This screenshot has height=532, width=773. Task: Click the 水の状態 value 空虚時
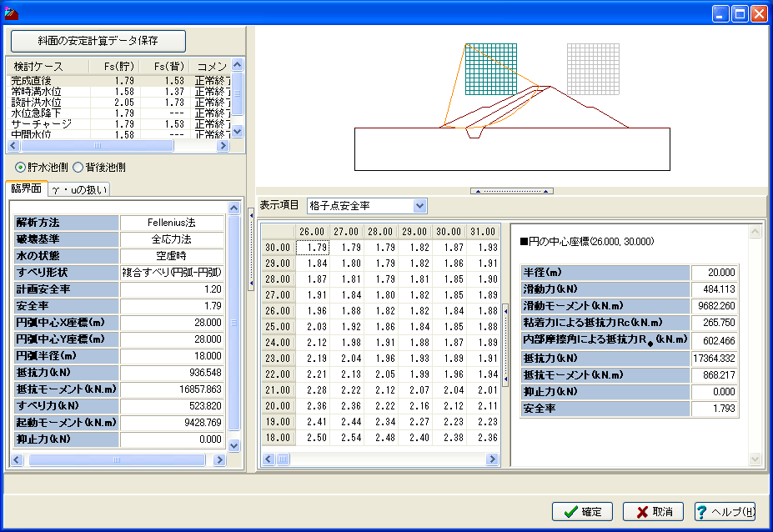172,256
